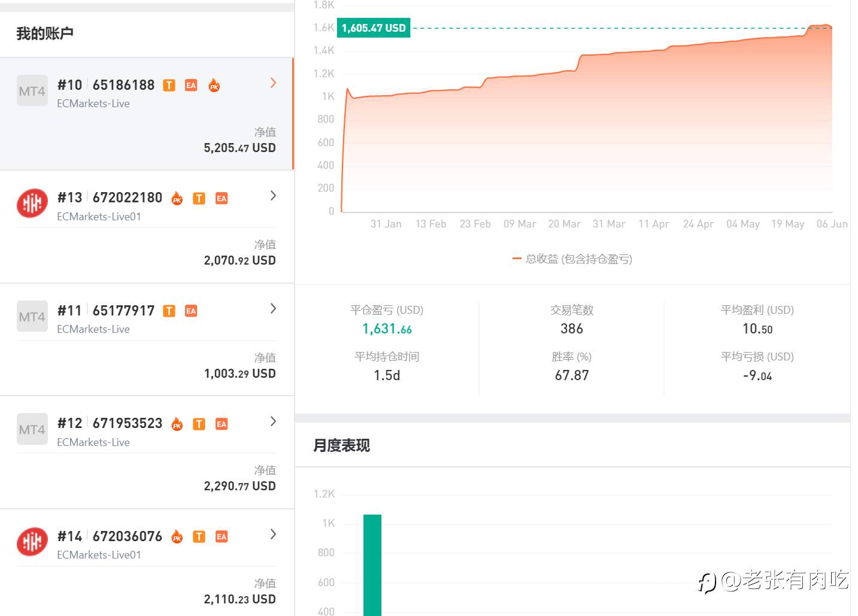Click the 2,290.77 USD net value

pyautogui.click(x=239, y=486)
